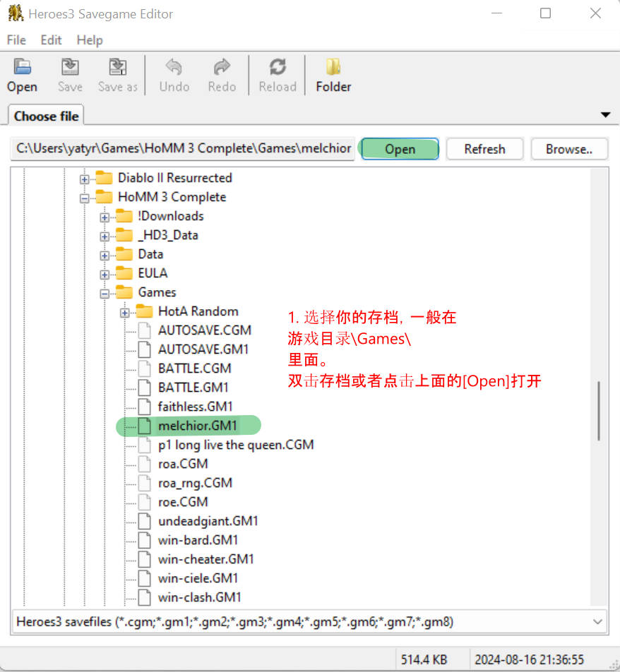Select win-ciele.GM1 in the file tree
The height and width of the screenshot is (672, 620).
198,578
